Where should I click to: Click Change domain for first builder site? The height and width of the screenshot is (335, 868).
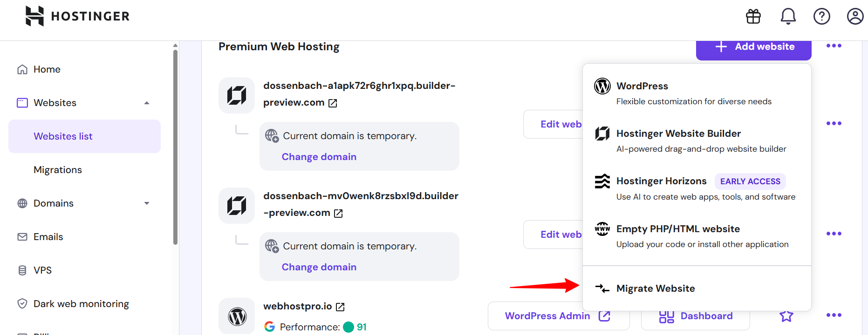click(319, 157)
